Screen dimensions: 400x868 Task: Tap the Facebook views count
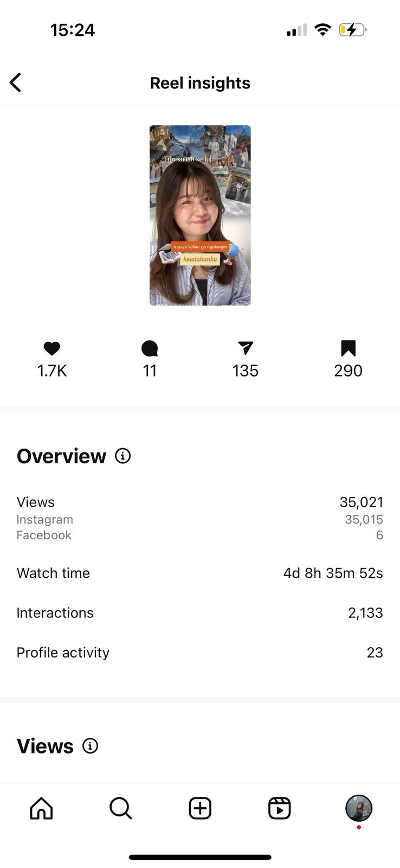379,535
